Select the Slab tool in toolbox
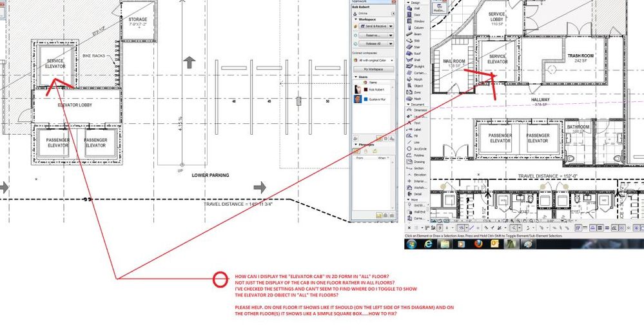This screenshot has height=336, width=644. point(414,41)
